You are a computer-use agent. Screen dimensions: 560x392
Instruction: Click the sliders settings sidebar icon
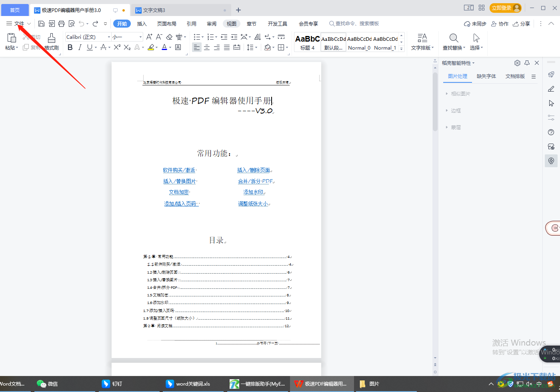pyautogui.click(x=551, y=118)
